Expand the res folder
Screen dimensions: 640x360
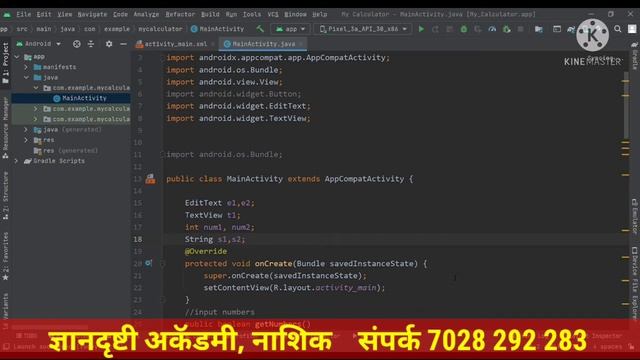(x=26, y=140)
